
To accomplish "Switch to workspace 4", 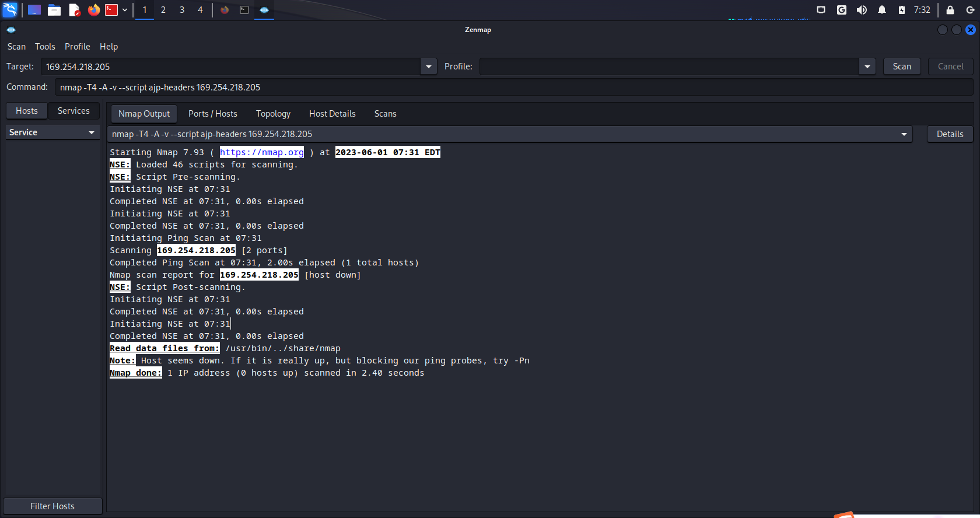I will pyautogui.click(x=200, y=10).
